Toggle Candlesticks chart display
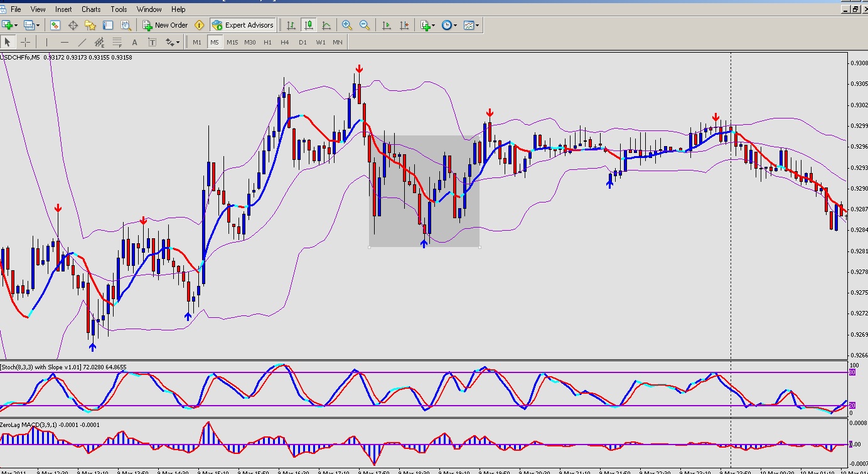 pos(308,25)
